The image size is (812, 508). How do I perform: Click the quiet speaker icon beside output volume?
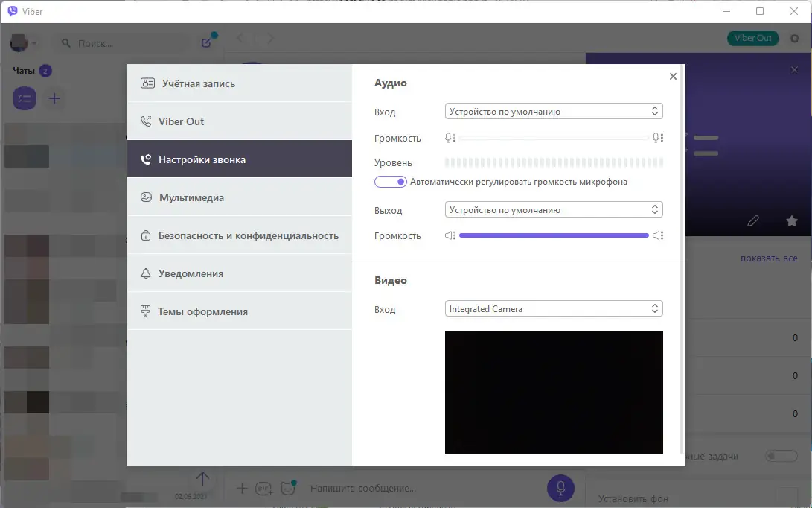coord(450,235)
